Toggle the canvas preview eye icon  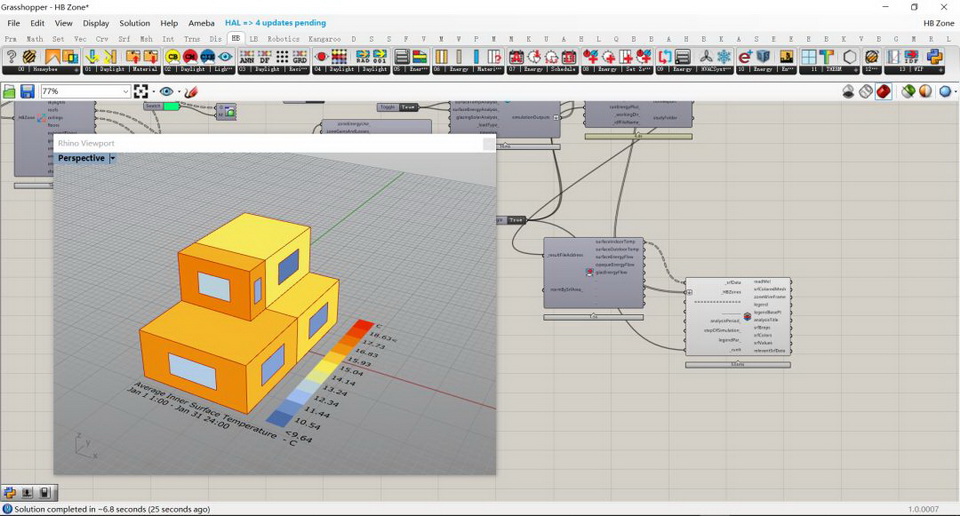pos(166,92)
